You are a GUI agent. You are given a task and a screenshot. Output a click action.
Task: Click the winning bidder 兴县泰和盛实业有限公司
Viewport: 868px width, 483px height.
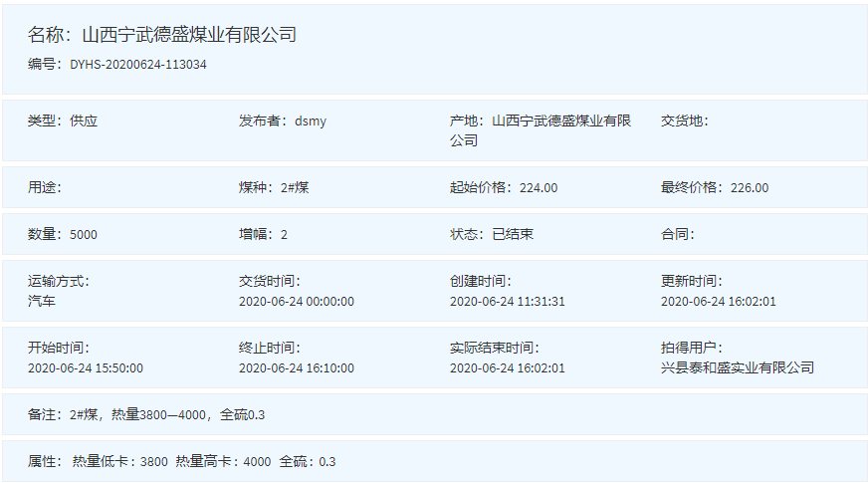point(738,367)
